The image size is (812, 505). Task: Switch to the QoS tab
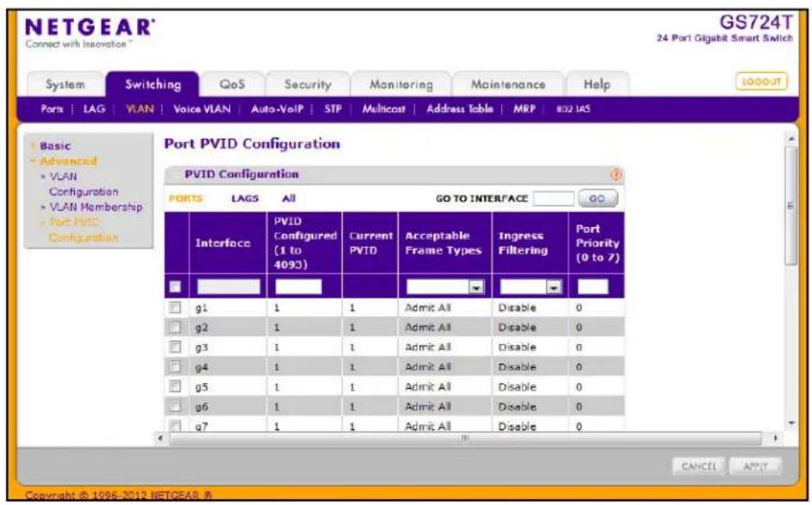pyautogui.click(x=232, y=84)
